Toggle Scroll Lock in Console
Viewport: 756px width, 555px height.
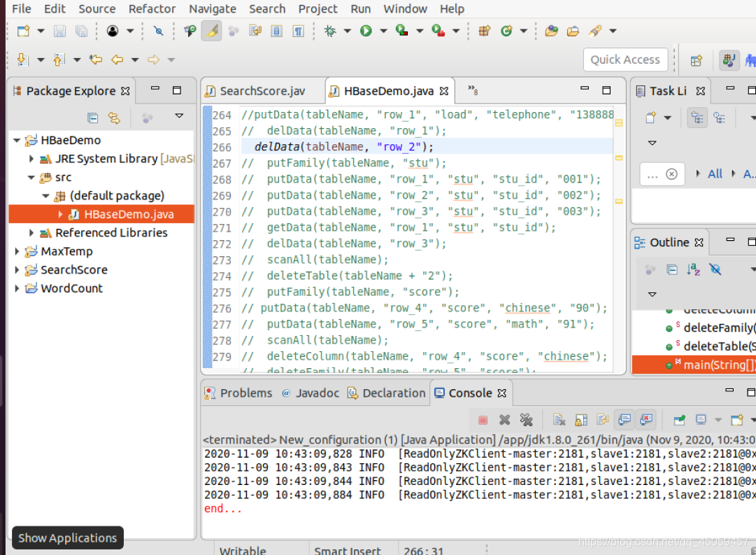click(x=581, y=420)
